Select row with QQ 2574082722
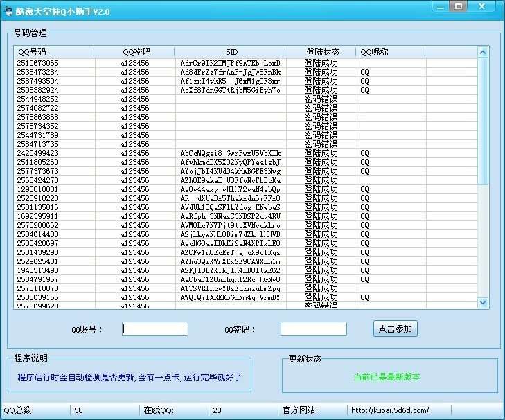Viewport: 505px width, 420px height. coord(246,108)
